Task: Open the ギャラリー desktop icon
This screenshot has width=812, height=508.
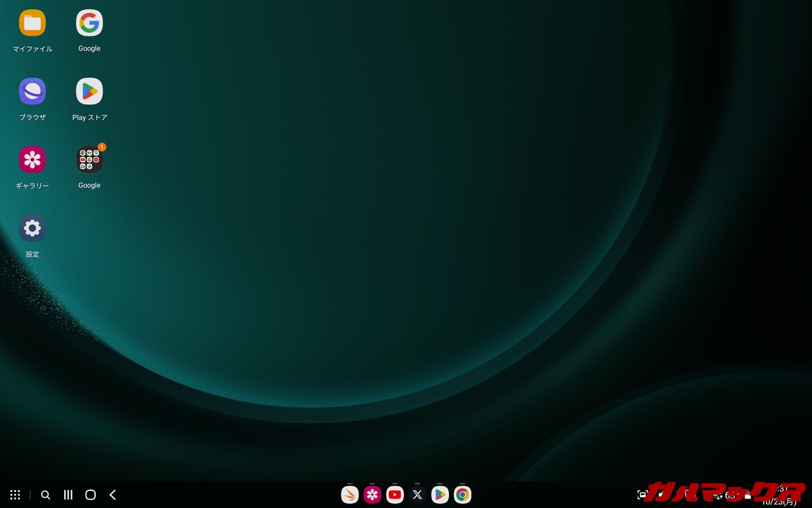Action: [x=32, y=160]
